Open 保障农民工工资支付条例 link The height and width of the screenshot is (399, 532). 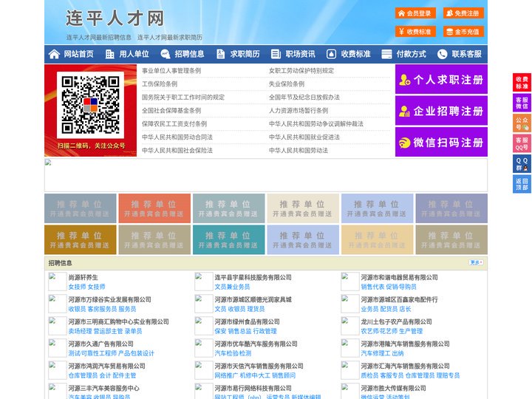tap(174, 124)
